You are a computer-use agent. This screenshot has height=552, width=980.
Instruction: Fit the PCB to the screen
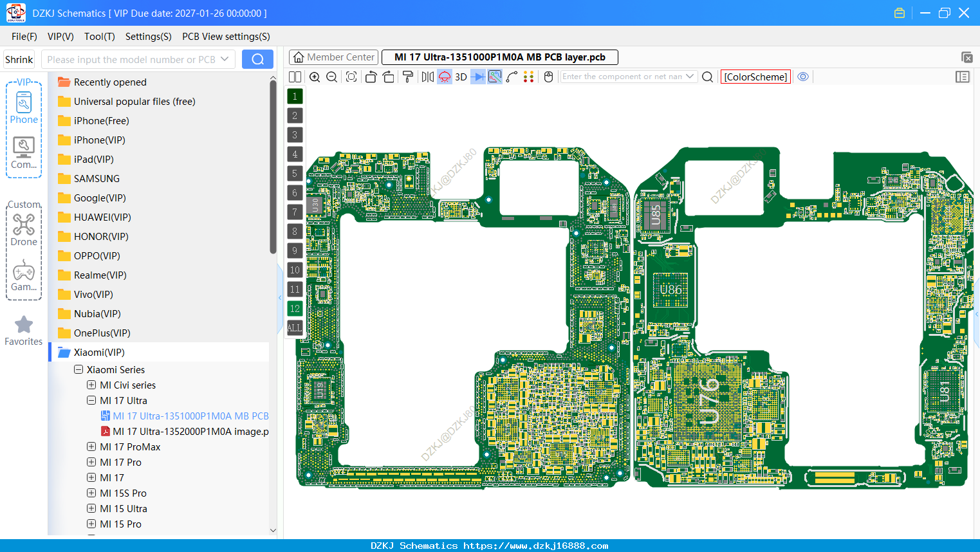(x=351, y=77)
